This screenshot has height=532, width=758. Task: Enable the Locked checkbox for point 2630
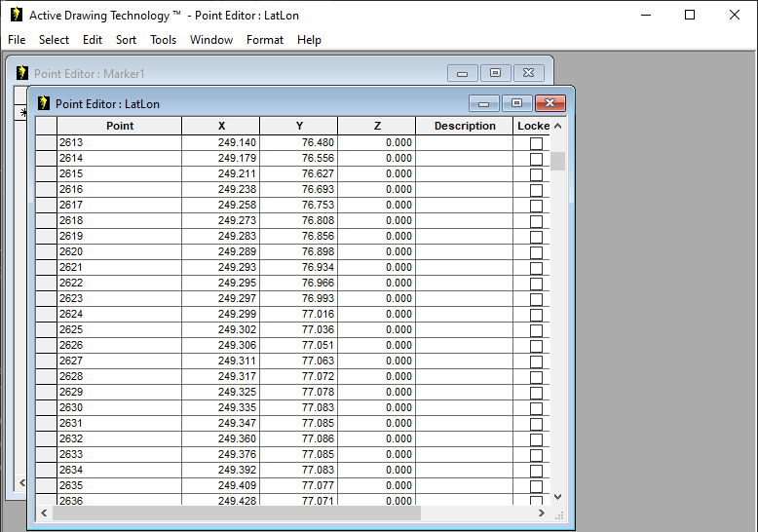(536, 408)
